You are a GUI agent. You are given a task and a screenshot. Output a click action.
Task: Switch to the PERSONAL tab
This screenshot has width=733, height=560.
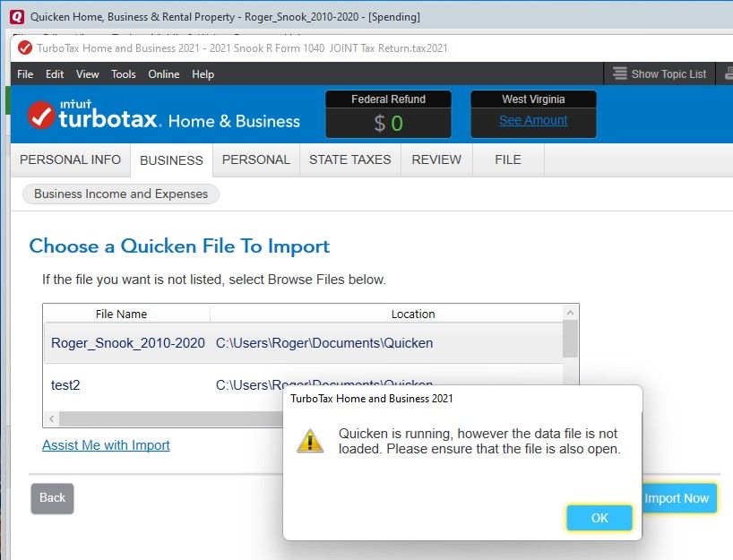[255, 159]
